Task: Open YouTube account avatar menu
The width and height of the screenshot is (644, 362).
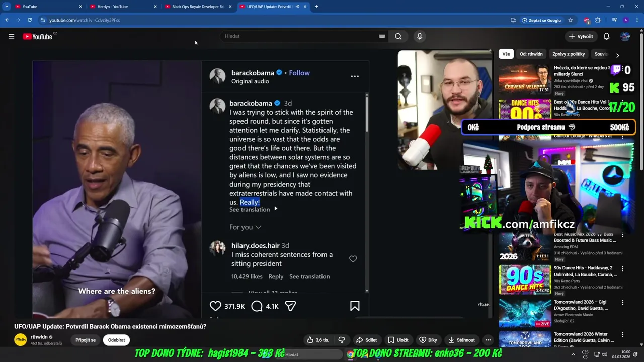Action: (625, 36)
